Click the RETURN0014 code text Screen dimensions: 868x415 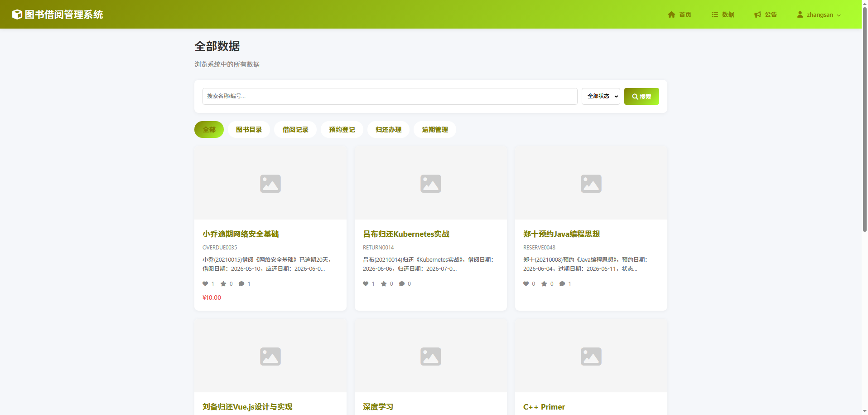(378, 248)
